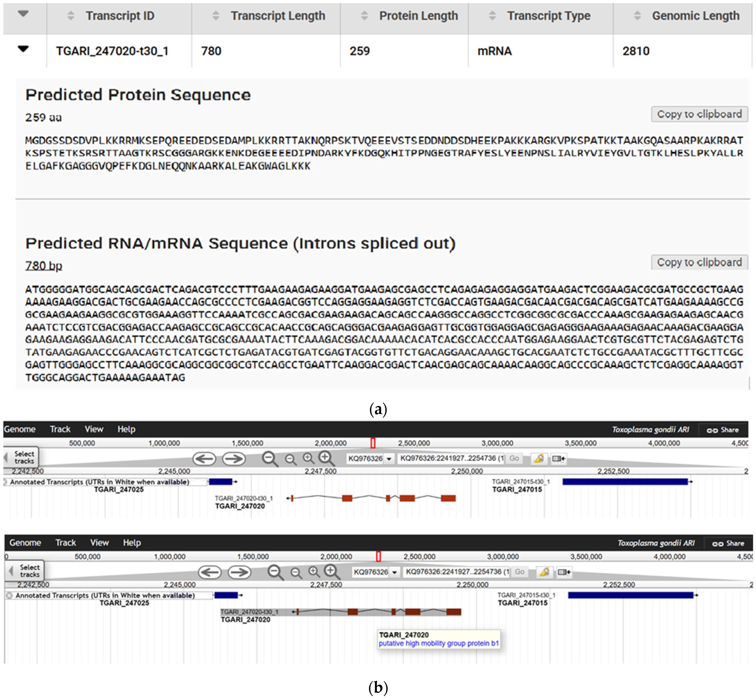
Task: Large zoom-out magnifier in lower browser
Action: tap(276, 572)
